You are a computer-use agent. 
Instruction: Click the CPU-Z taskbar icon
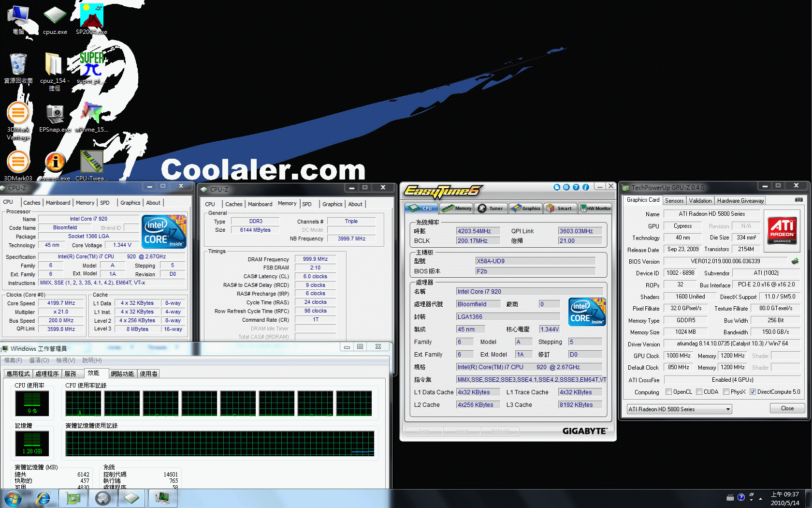(x=132, y=498)
